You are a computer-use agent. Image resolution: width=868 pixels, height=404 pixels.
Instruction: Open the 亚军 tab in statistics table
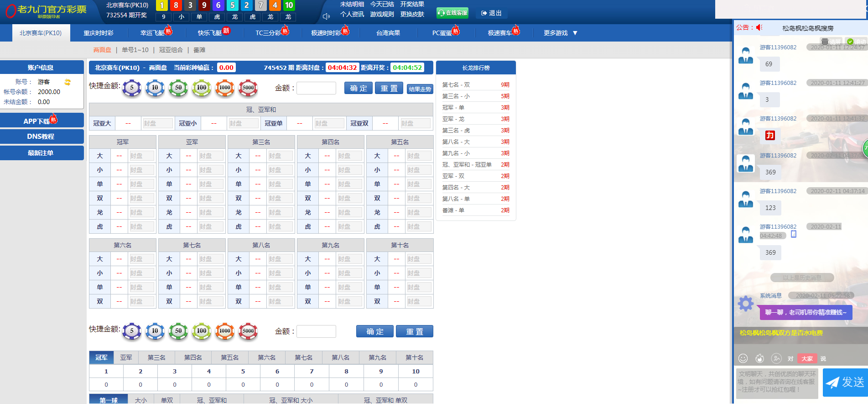(126, 357)
